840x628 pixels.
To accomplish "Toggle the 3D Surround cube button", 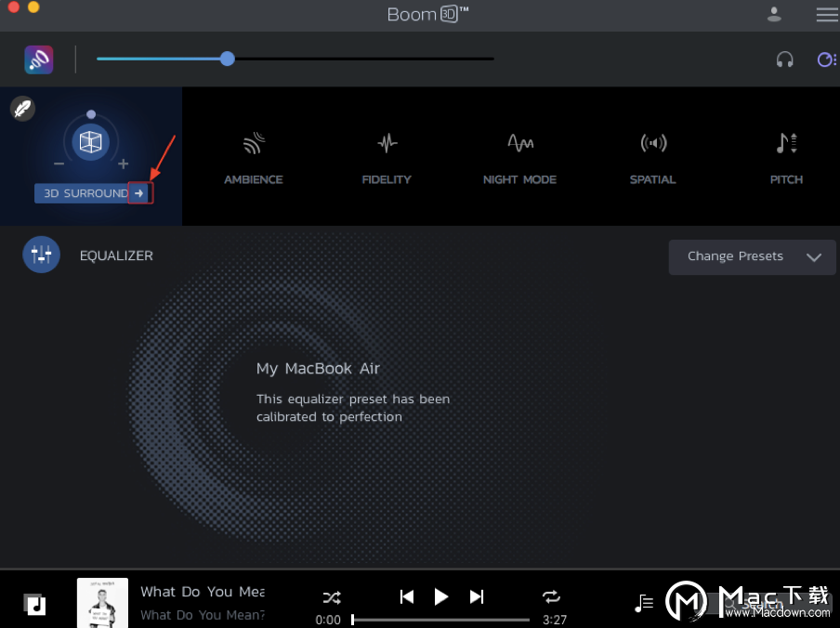I will click(x=90, y=142).
